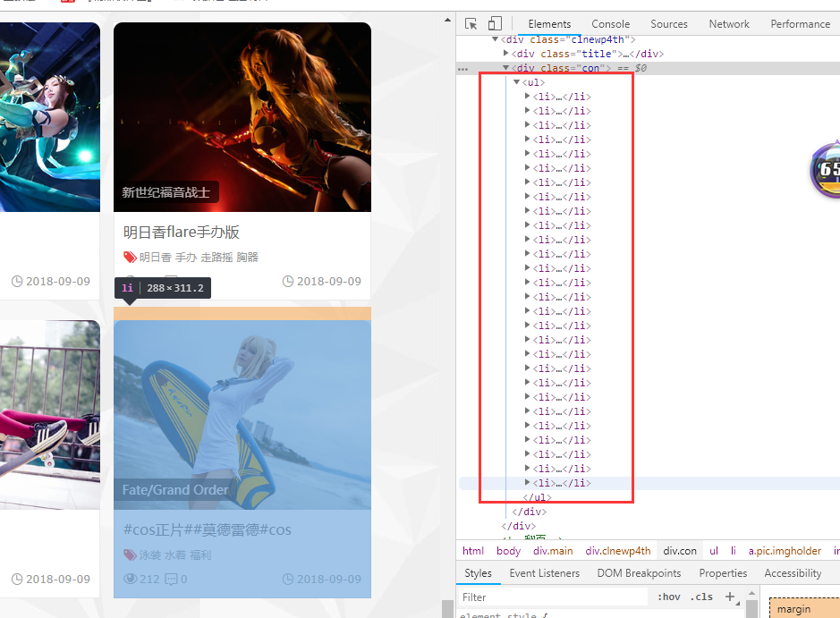Screen dimensions: 840x618
Task: Focus the Styles Filter input field
Action: click(x=553, y=597)
